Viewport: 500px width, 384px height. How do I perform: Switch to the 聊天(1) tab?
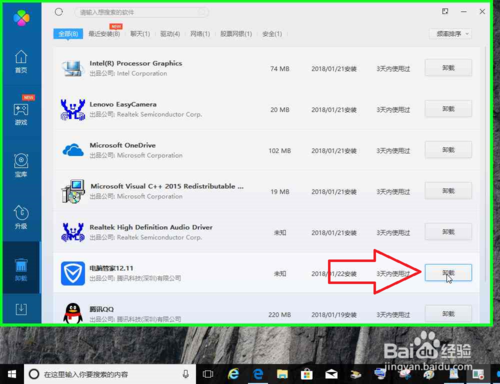coord(140,34)
